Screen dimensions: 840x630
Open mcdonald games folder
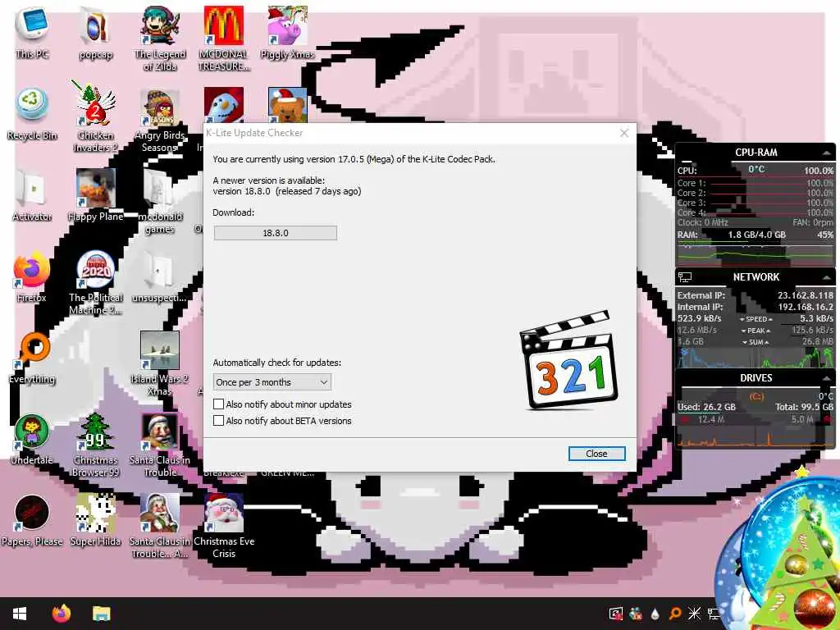tap(160, 203)
